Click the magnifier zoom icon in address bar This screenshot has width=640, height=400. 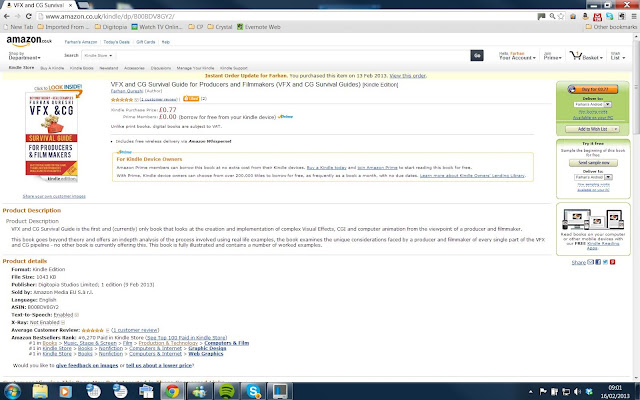point(552,16)
